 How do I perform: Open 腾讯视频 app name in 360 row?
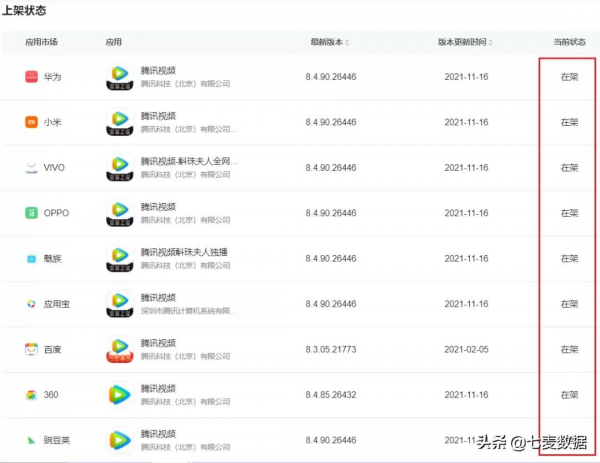[x=158, y=388]
